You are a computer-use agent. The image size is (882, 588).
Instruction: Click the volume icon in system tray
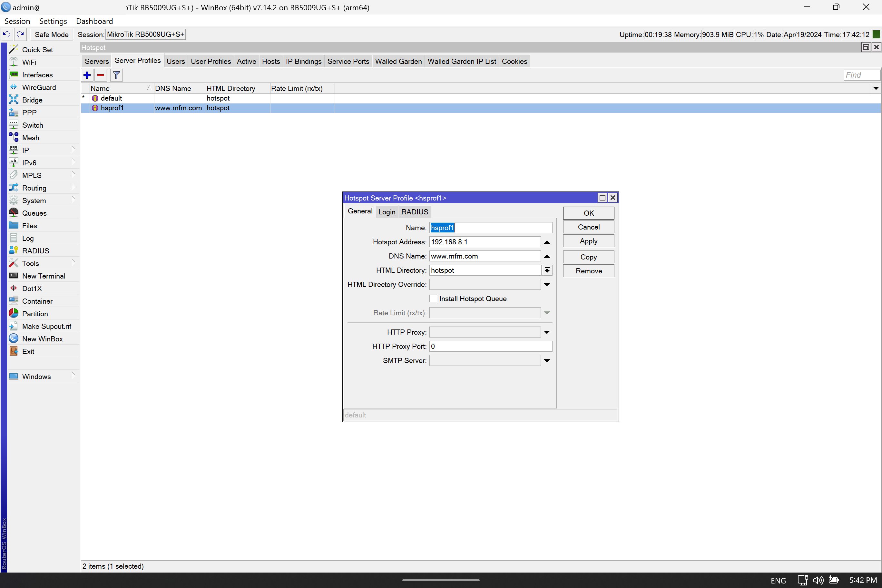pos(818,581)
